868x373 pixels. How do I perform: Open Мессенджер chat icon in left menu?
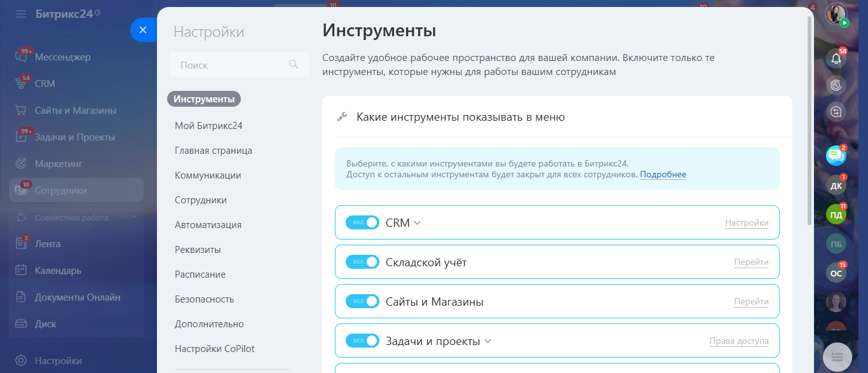(x=21, y=57)
